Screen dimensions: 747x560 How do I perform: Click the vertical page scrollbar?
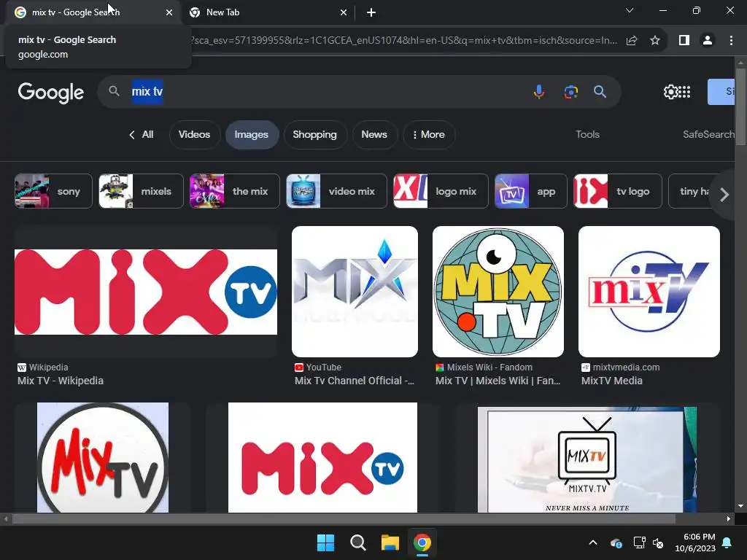point(740,107)
